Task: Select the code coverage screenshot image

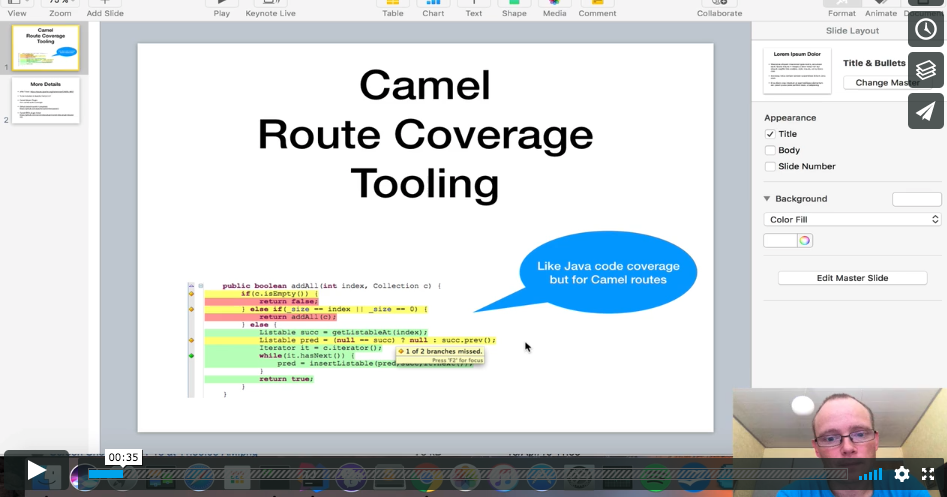Action: click(341, 339)
